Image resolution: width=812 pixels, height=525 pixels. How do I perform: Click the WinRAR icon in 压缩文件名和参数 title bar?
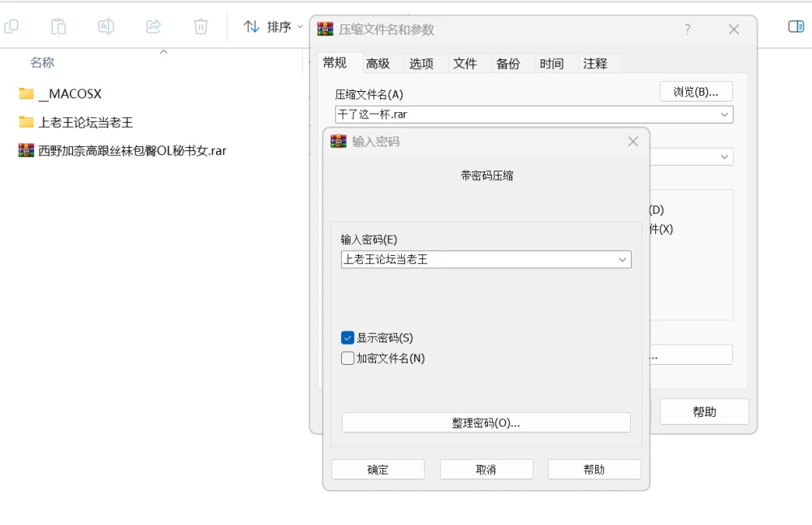(326, 29)
